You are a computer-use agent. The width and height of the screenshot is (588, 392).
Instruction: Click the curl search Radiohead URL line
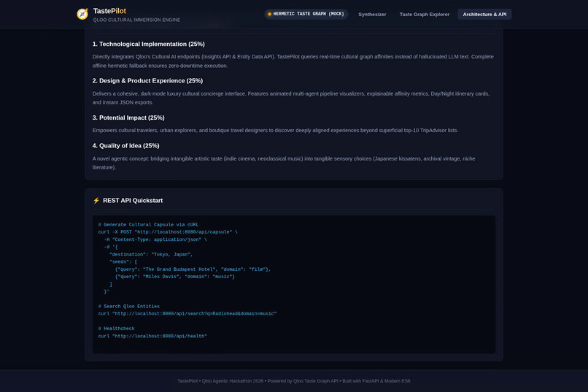187,314
